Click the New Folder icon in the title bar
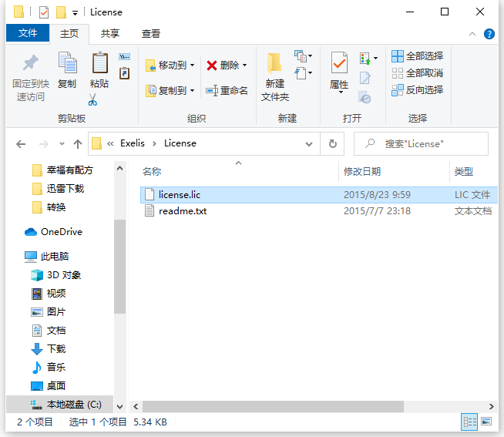Screen dimensions: 504x437 click(x=61, y=12)
